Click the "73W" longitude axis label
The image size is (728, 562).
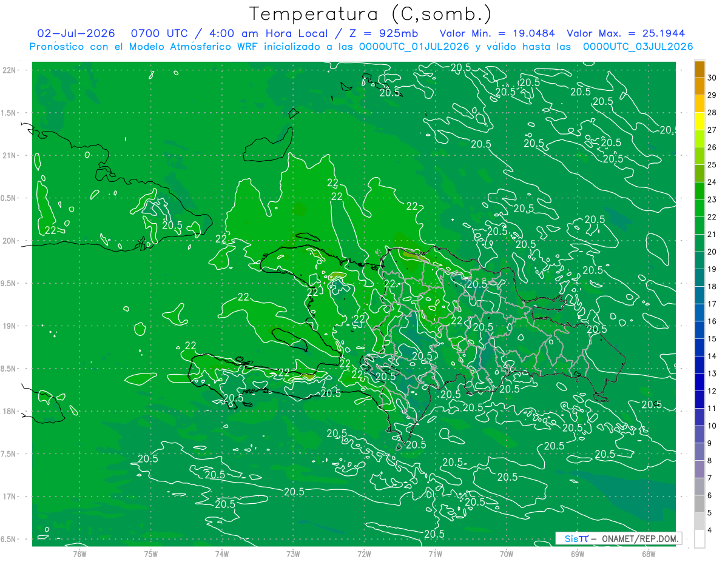pos(293,554)
